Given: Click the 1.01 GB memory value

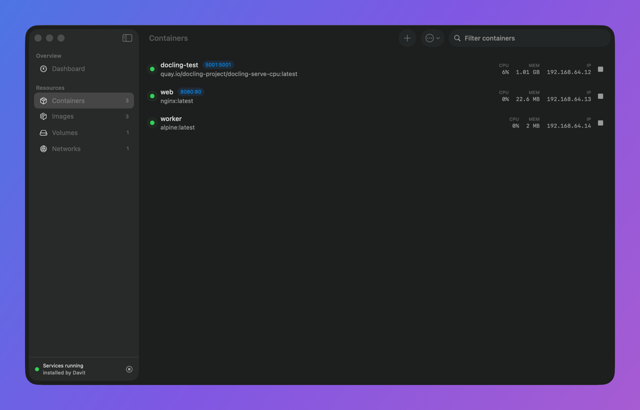Looking at the screenshot, I should [528, 72].
